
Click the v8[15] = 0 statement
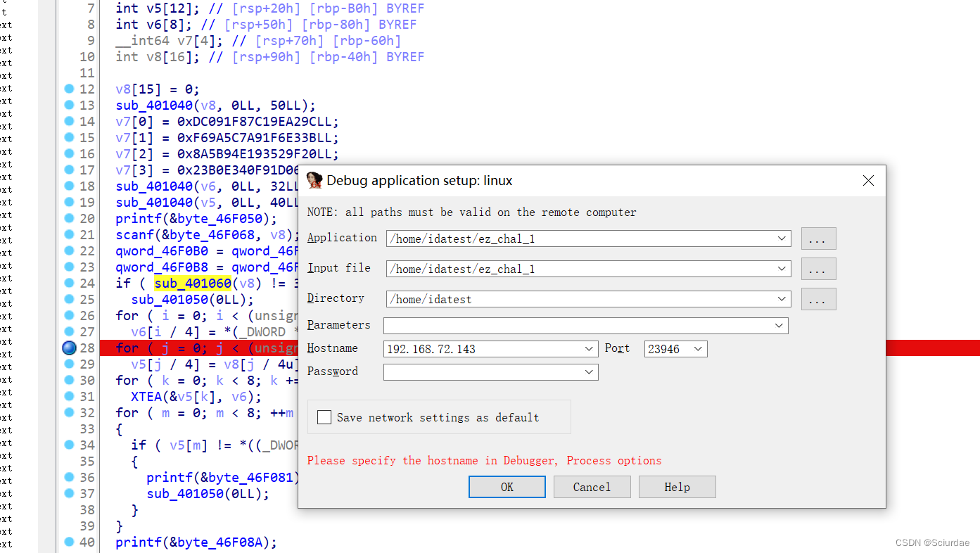(158, 89)
